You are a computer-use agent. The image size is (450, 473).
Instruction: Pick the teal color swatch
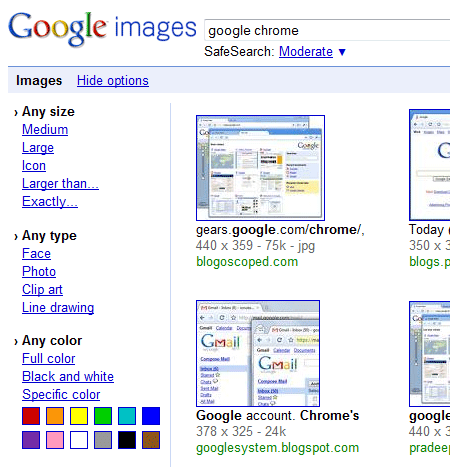point(127,416)
